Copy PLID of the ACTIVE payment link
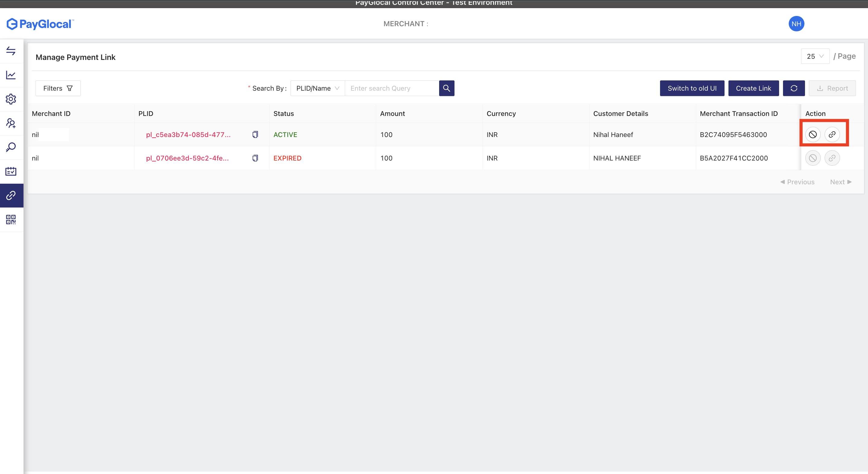The height and width of the screenshot is (474, 868). click(255, 135)
